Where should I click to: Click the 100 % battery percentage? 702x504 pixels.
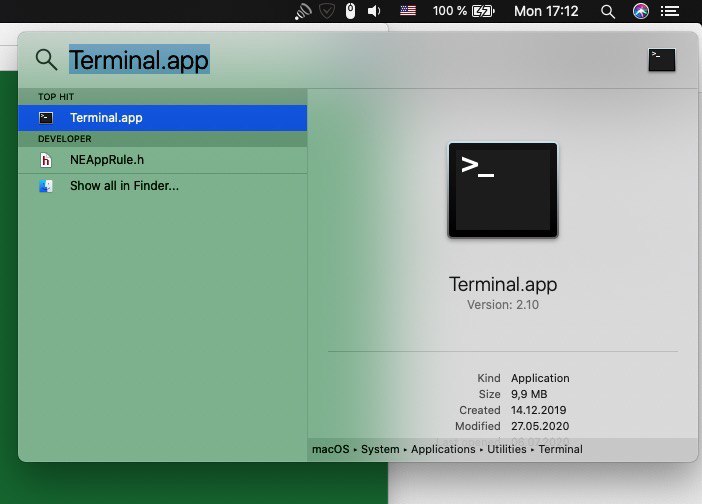(449, 11)
